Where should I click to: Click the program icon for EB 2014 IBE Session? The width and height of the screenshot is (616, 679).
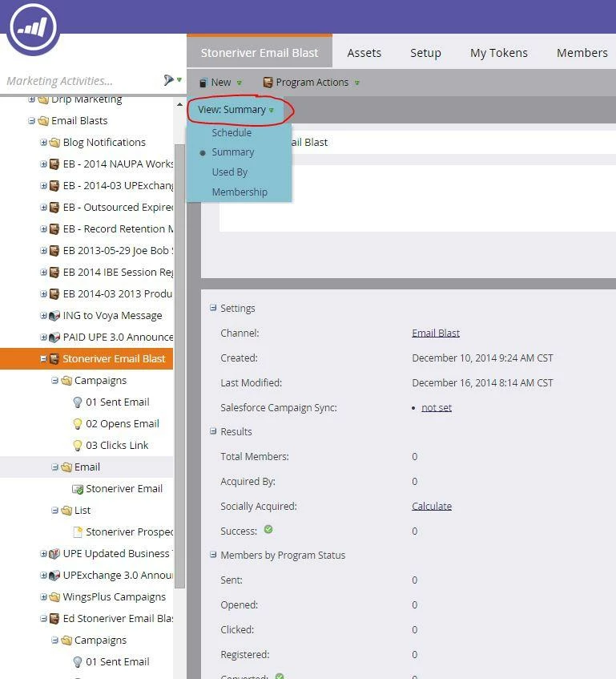click(x=54, y=273)
